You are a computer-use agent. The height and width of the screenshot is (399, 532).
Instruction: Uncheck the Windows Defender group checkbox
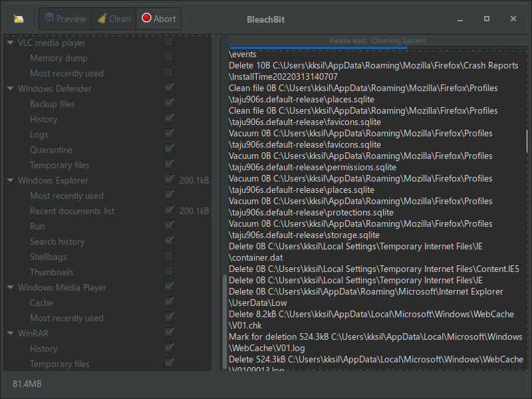point(169,88)
